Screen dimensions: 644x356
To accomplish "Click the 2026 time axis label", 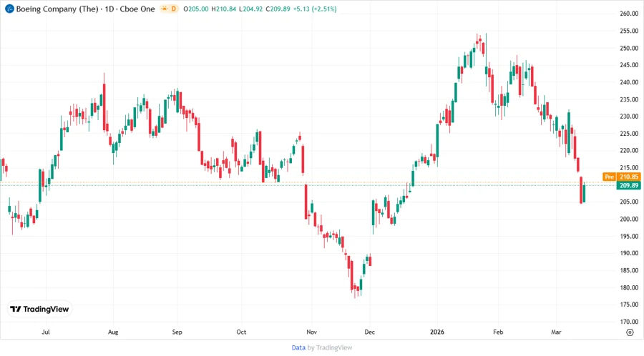I will coord(437,332).
